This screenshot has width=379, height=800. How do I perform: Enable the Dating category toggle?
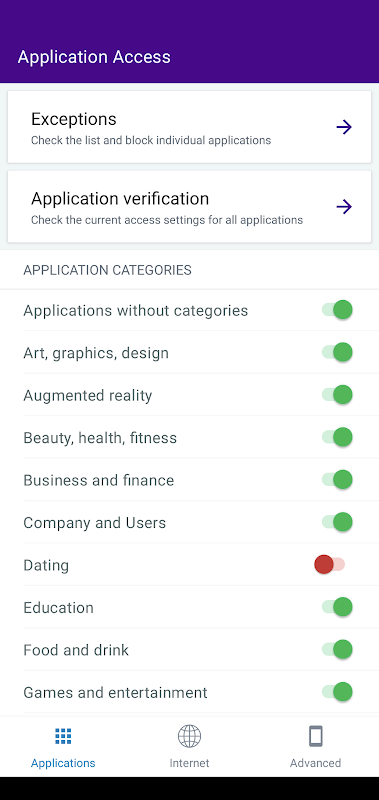(330, 564)
